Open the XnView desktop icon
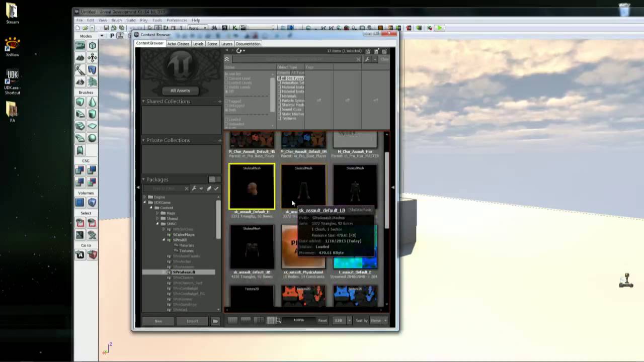This screenshot has height=362, width=644. [x=13, y=47]
